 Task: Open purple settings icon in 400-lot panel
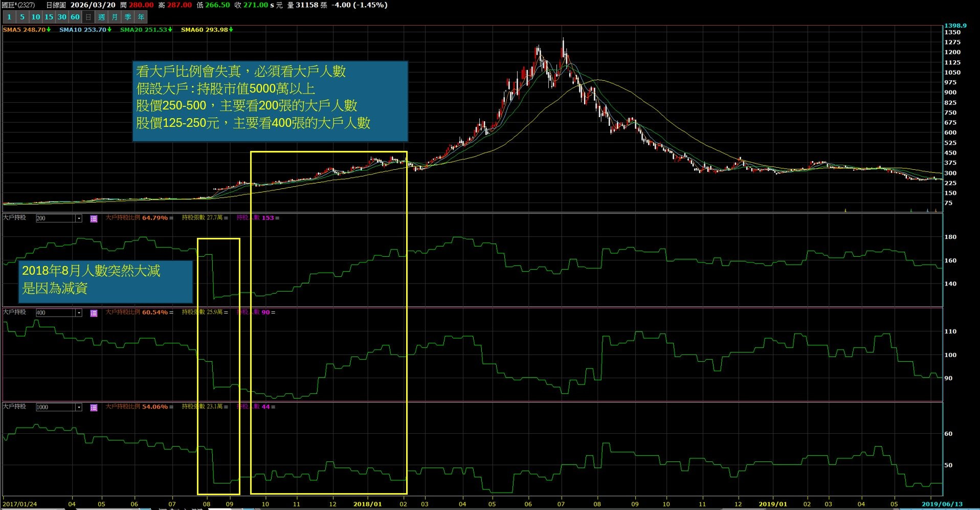tap(94, 313)
